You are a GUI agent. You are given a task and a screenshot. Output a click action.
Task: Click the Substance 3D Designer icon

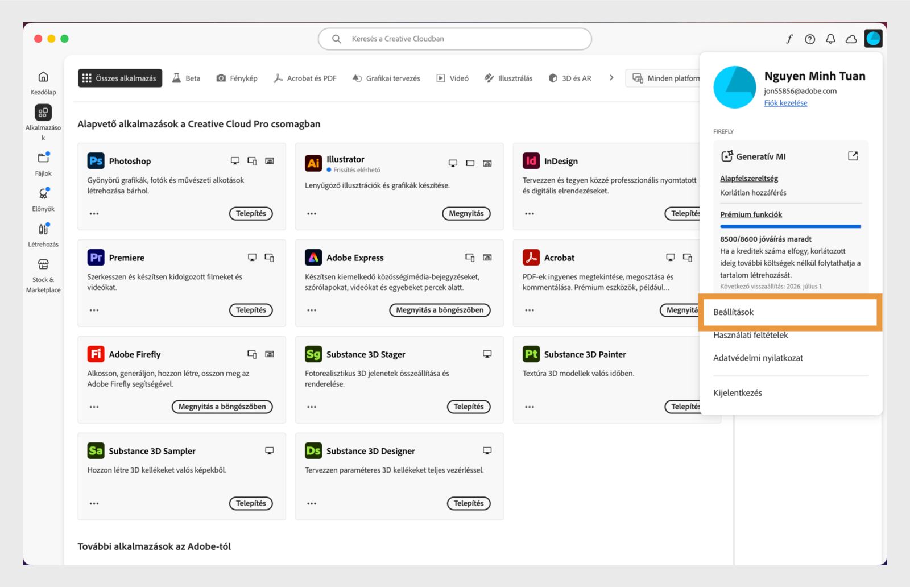pos(313,451)
